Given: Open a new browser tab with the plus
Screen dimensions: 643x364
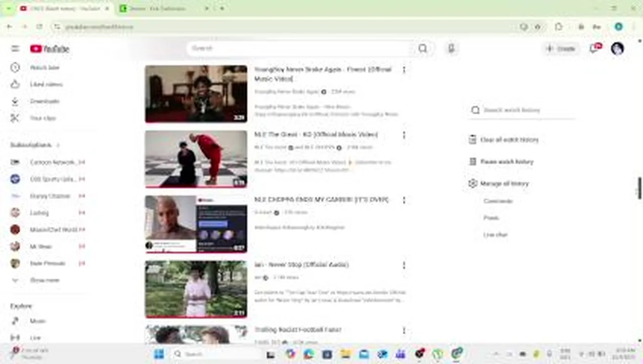Looking at the screenshot, I should pyautogui.click(x=222, y=9).
